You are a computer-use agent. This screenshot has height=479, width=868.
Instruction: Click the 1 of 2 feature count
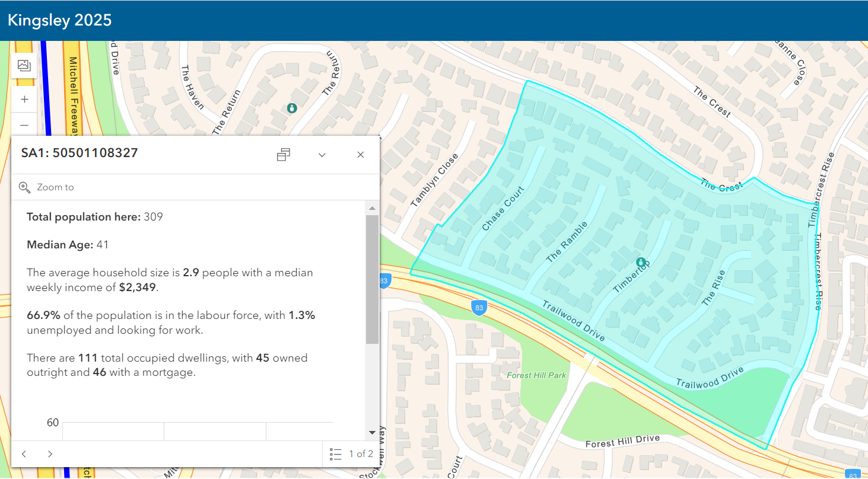(361, 454)
